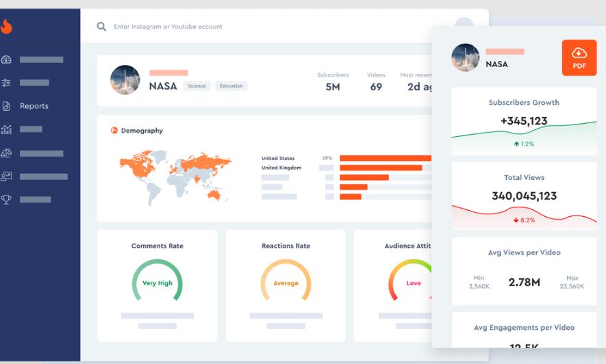This screenshot has width=606, height=364.
Task: Open the speedometer dashboard icon in the sidebar
Action: click(6, 60)
